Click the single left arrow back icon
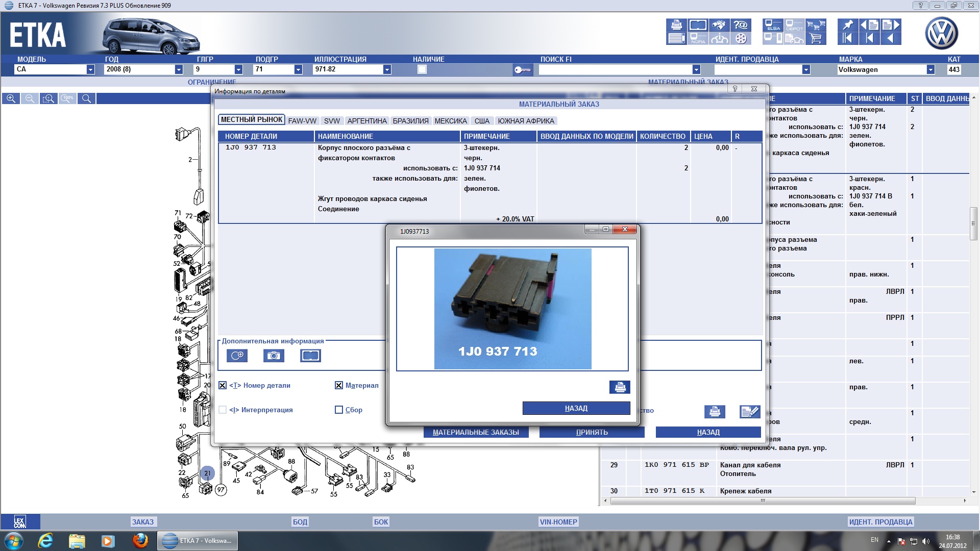The width and height of the screenshot is (980, 551). tap(891, 38)
